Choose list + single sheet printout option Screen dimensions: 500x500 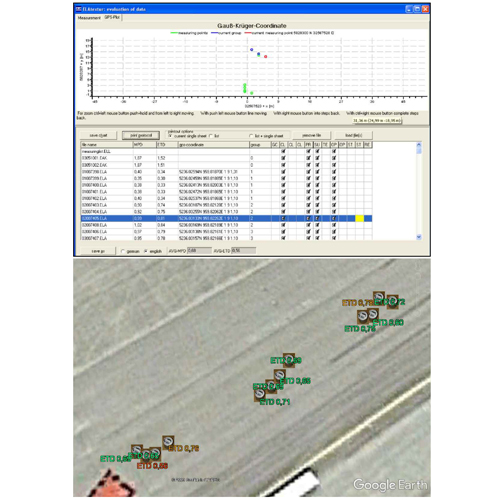click(251, 136)
